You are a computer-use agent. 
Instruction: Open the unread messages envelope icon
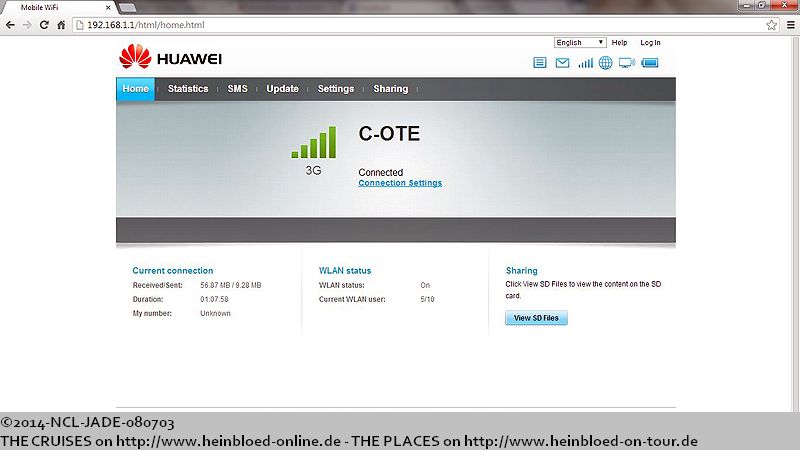[x=562, y=63]
